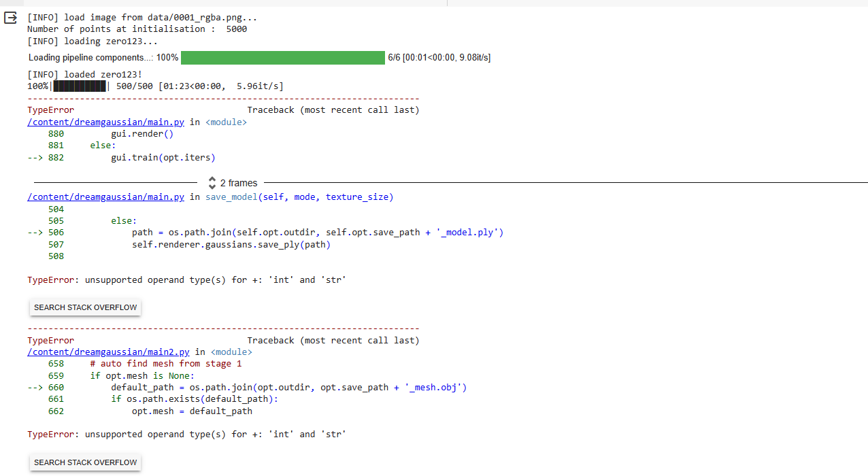Open the main.py link in the save_model frame
868x476 pixels.
[105, 197]
